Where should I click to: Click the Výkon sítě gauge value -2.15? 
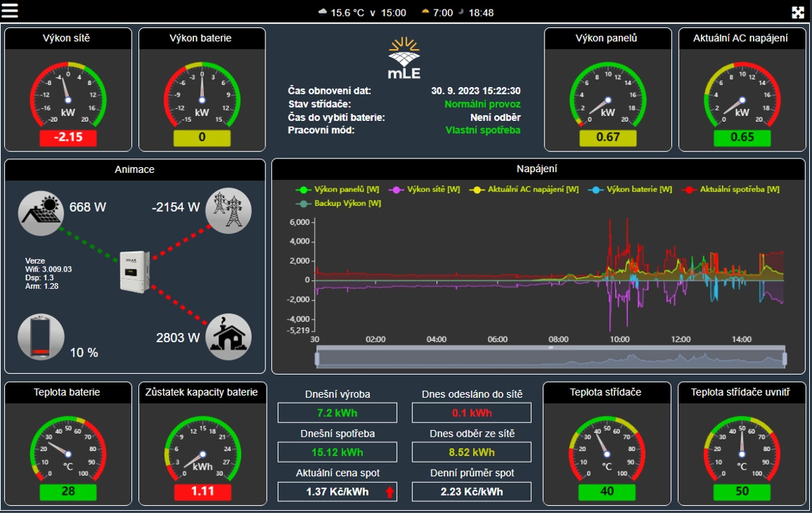[67, 138]
